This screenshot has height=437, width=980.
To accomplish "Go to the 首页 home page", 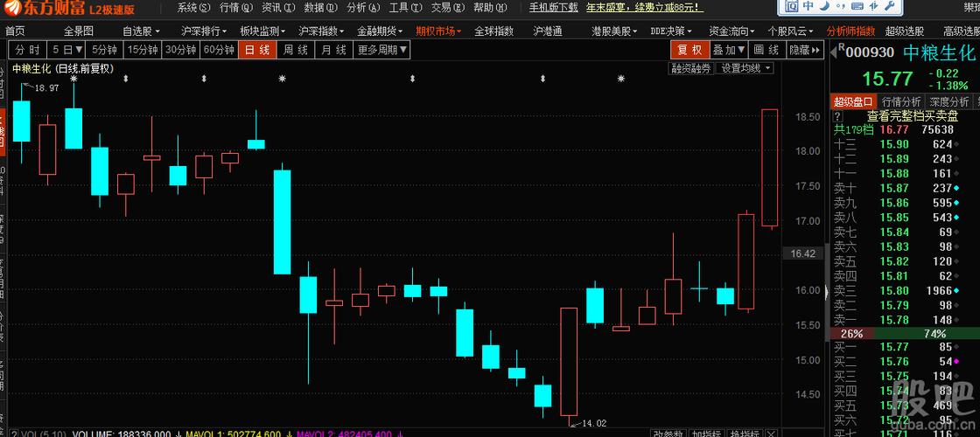I will click(15, 31).
